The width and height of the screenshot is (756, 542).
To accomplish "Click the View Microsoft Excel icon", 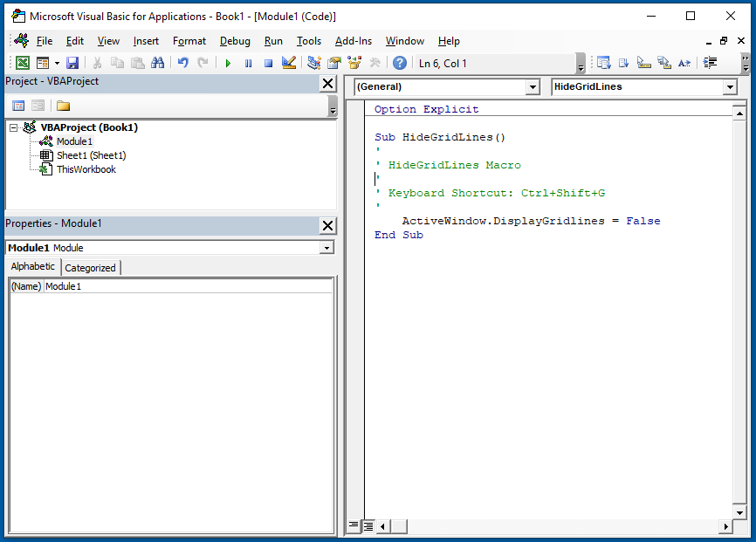I will pos(24,62).
